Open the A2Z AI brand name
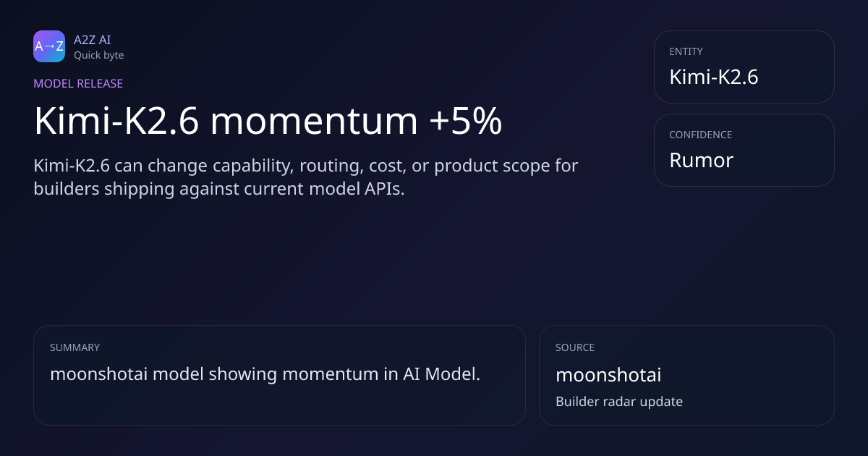 coord(93,40)
